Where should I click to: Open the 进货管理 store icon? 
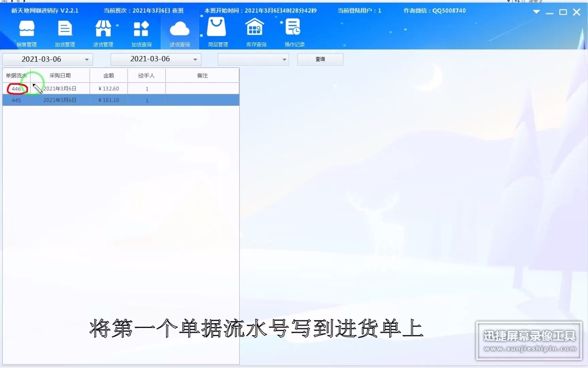point(103,33)
